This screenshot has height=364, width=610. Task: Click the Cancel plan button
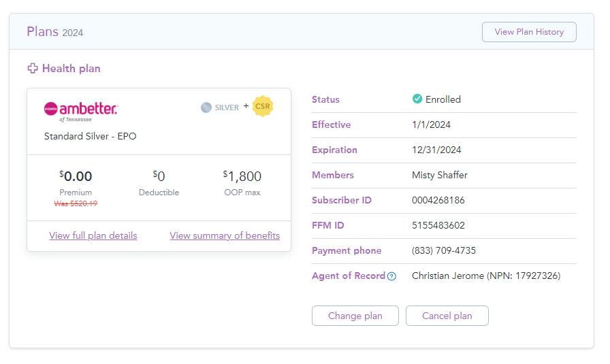click(447, 316)
